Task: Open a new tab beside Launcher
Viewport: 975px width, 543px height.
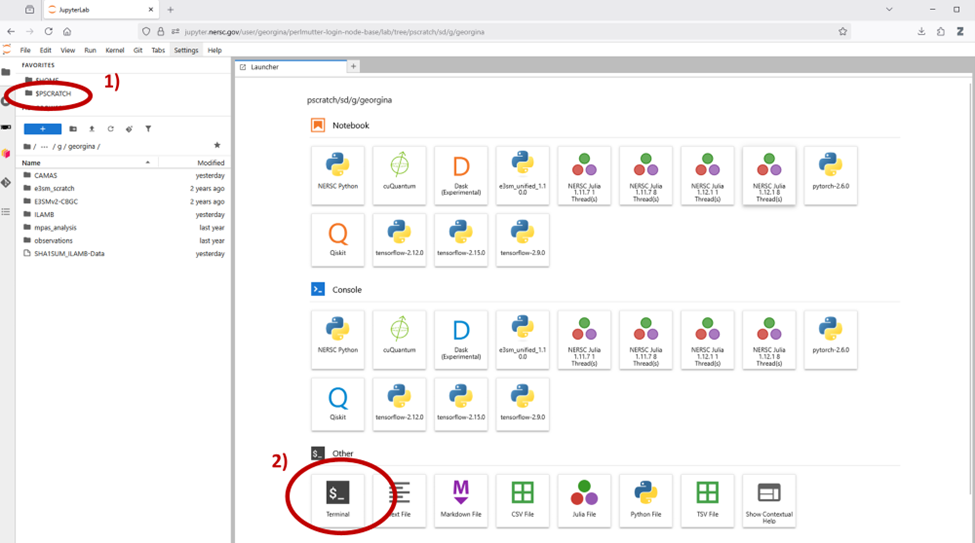Action: [x=353, y=67]
